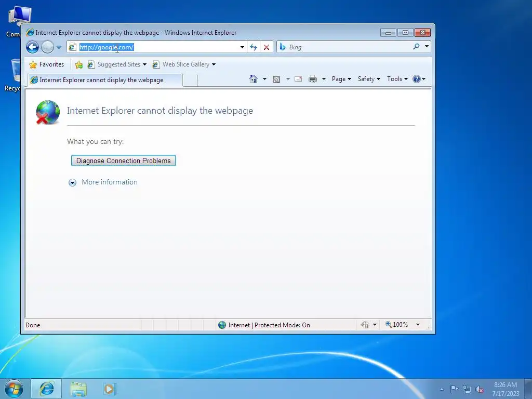Click the disabled Forward arrow button

47,47
